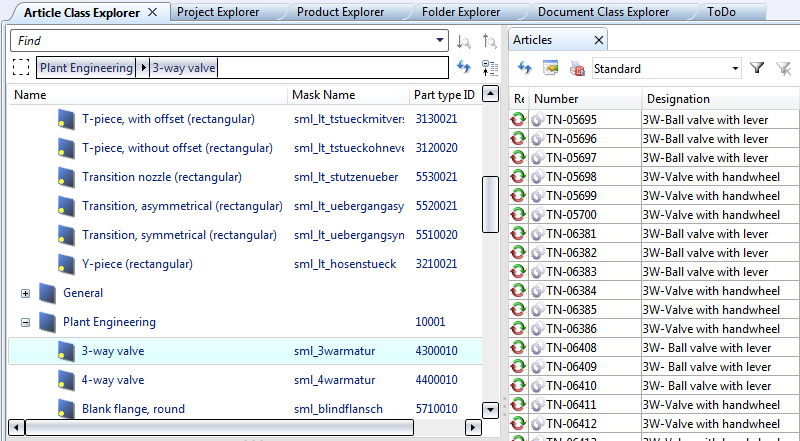
Task: Click the print report icon in Articles toolbar
Action: (x=576, y=69)
